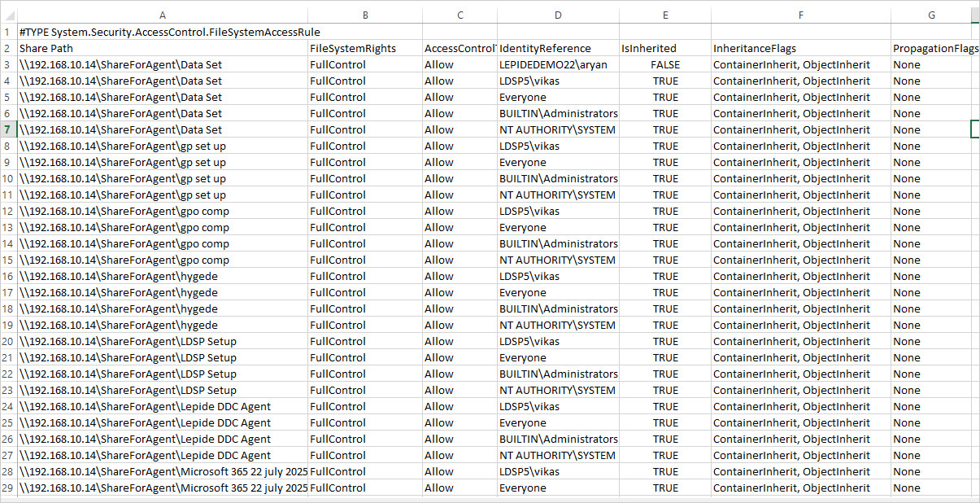Click the AccessControlType header cell
The height and width of the screenshot is (503, 980).
tap(460, 48)
